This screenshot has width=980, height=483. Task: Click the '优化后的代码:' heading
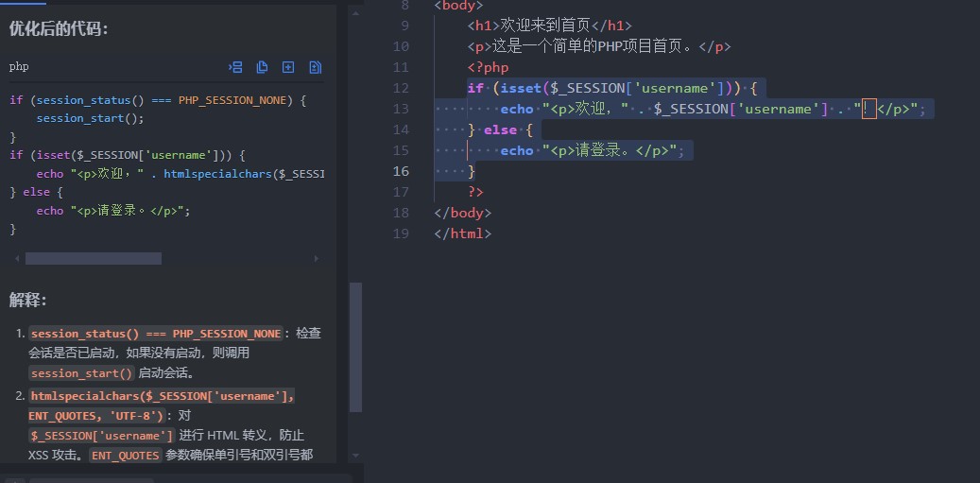pos(59,28)
